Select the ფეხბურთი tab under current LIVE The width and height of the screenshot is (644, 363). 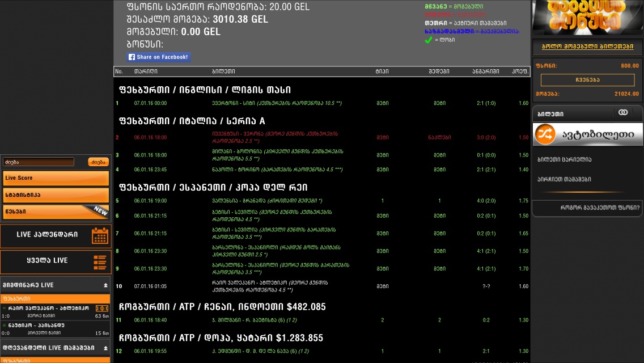click(56, 299)
